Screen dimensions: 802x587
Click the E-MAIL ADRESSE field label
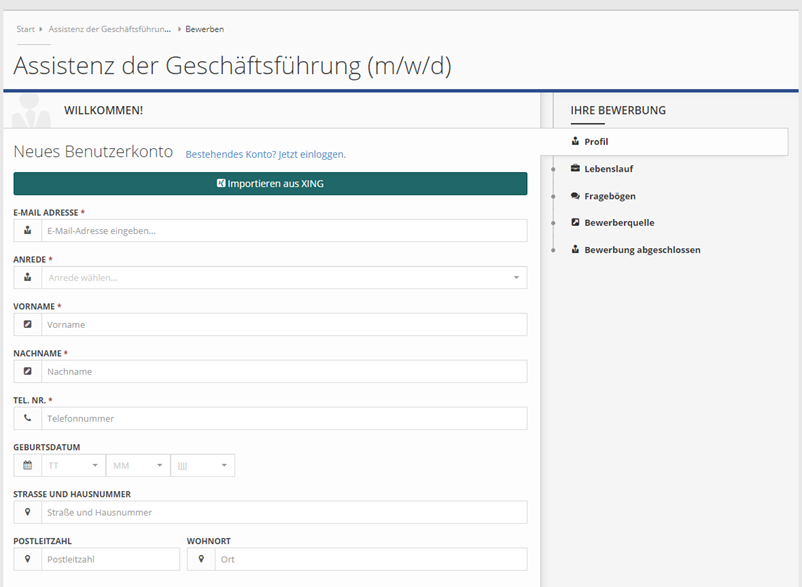coord(46,212)
